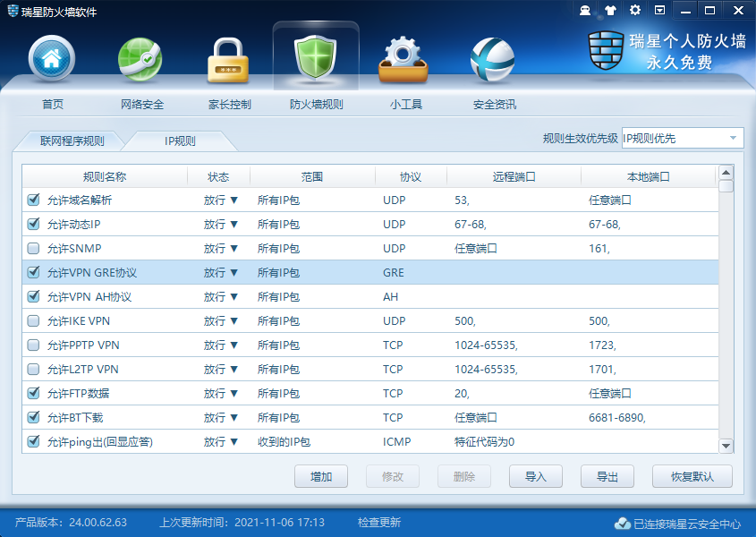
Task: Uncheck the 允许FTP数据 checkbox
Action: [x=33, y=393]
